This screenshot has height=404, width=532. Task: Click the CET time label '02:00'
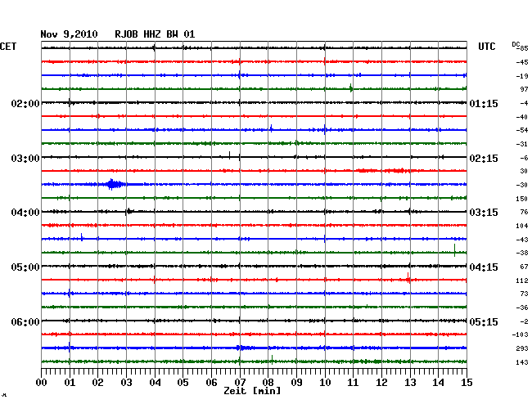25,103
